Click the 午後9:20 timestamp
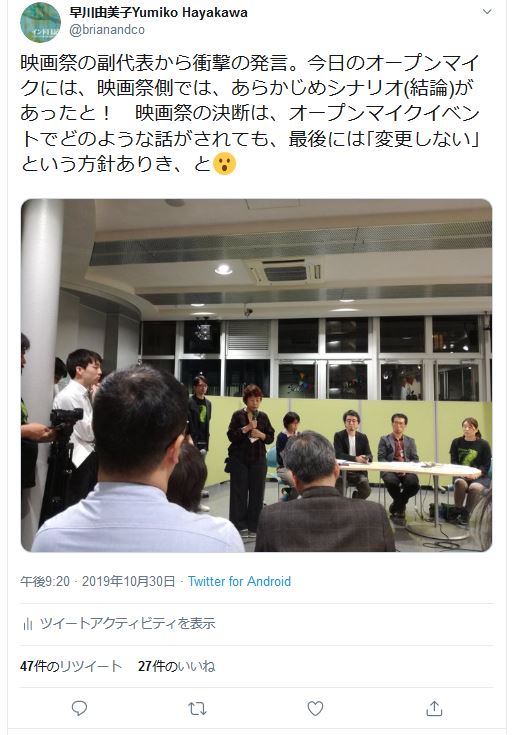 click(45, 581)
